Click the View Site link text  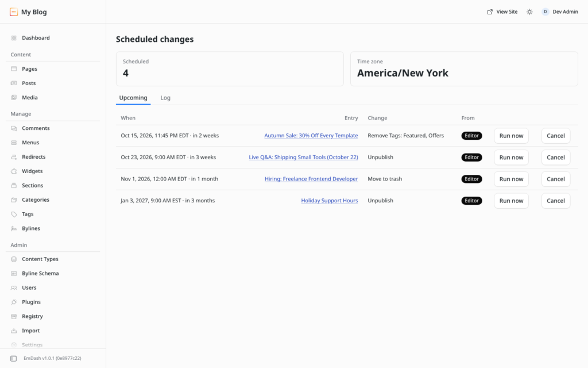click(506, 12)
